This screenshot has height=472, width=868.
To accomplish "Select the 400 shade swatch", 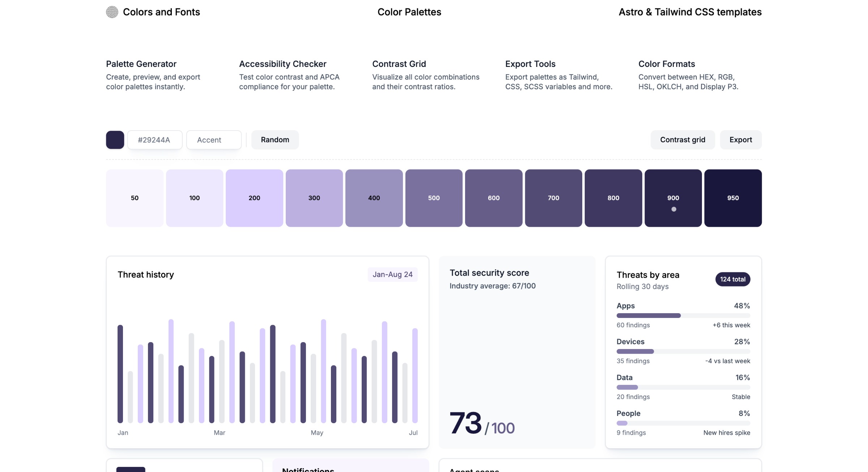I will point(374,198).
